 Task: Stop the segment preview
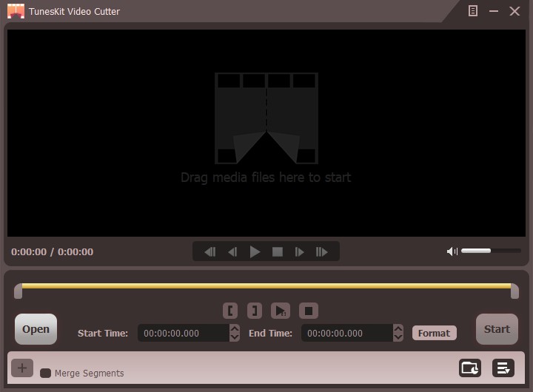[x=309, y=311]
